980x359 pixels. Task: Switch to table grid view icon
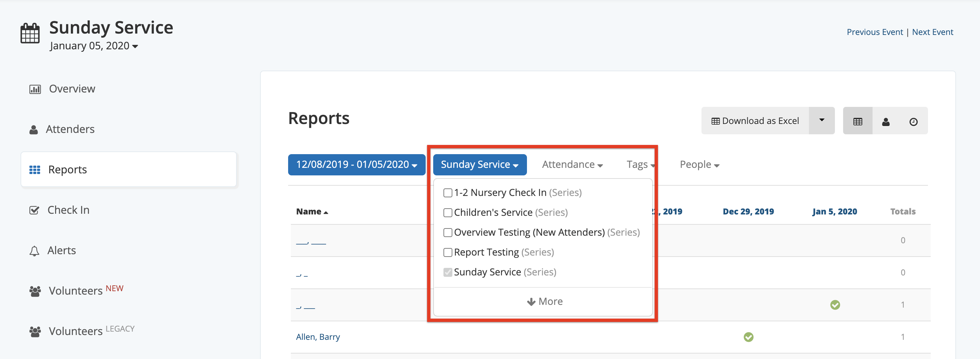857,122
